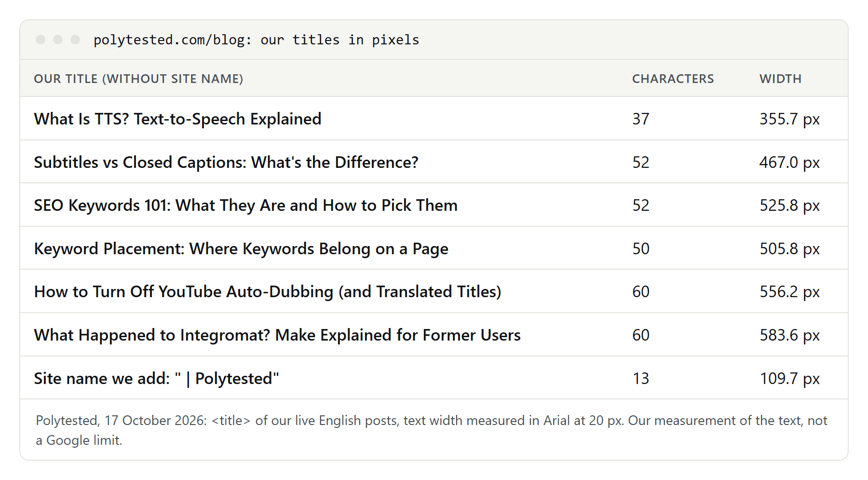Select title 'What Is TTS? Text-to-Speech Explained'
Viewport: 868px width, 480px height.
[x=177, y=119]
